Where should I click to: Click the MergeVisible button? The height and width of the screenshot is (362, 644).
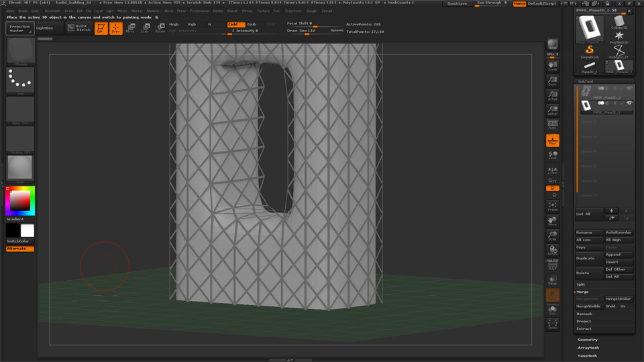tap(590, 306)
